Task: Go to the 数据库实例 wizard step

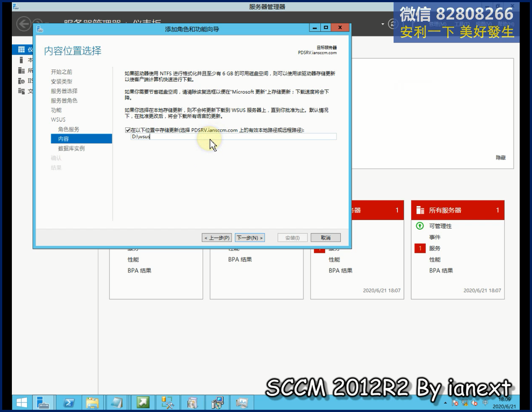Action: click(72, 148)
